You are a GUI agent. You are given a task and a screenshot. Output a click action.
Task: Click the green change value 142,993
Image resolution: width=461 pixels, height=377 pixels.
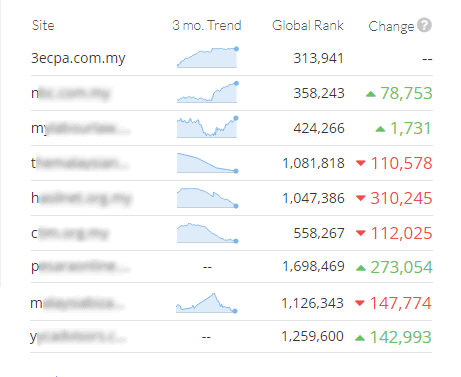coord(400,337)
